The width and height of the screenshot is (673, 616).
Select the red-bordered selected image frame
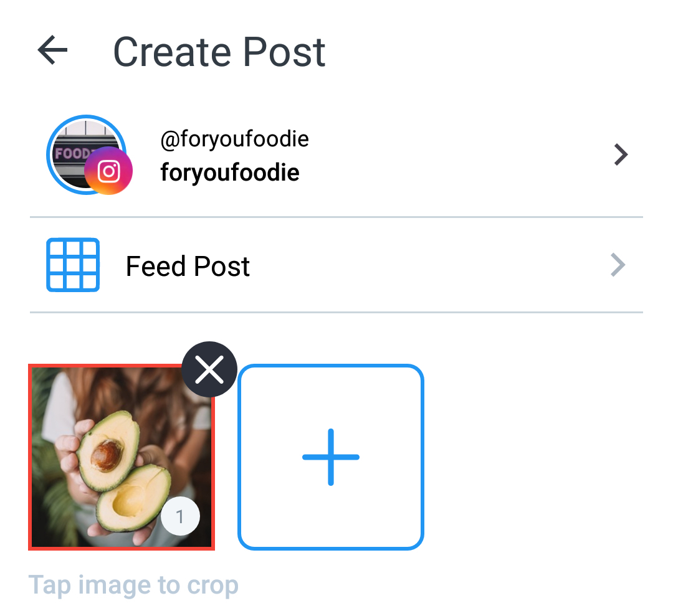122,457
